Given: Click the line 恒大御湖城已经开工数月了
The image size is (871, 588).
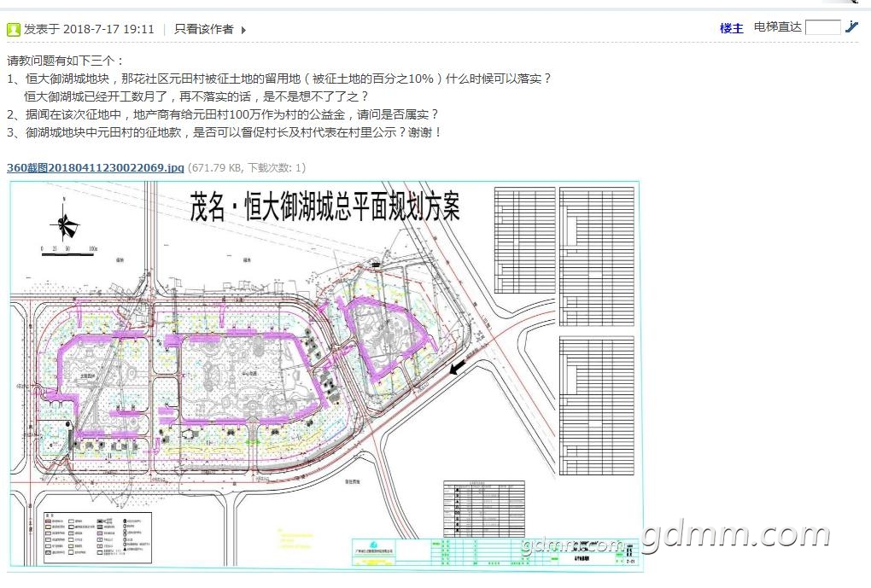Looking at the screenshot, I should (x=196, y=96).
